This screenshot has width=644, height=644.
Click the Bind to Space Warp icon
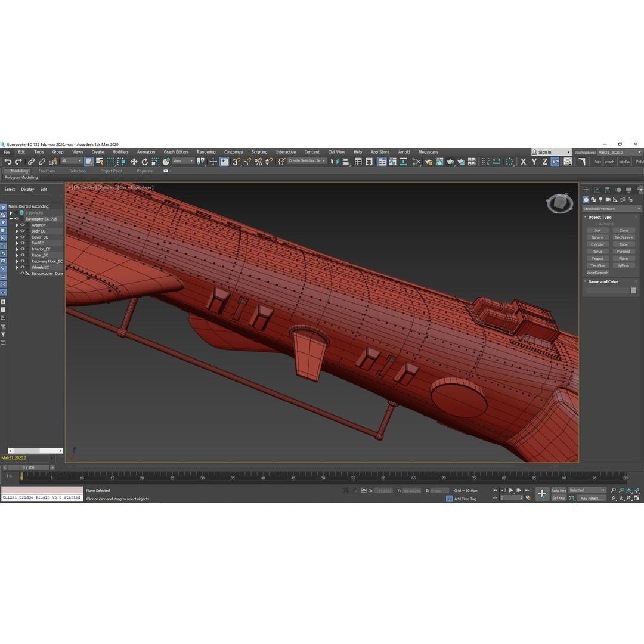pyautogui.click(x=52, y=162)
